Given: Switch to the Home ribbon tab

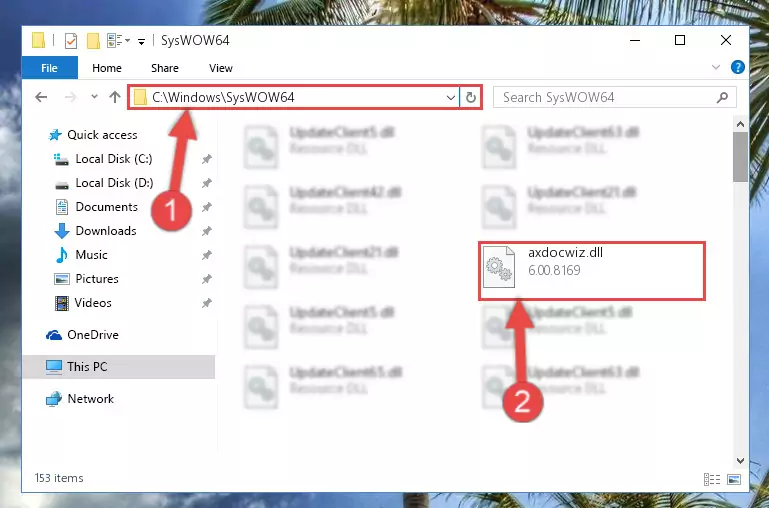Looking at the screenshot, I should tap(107, 68).
